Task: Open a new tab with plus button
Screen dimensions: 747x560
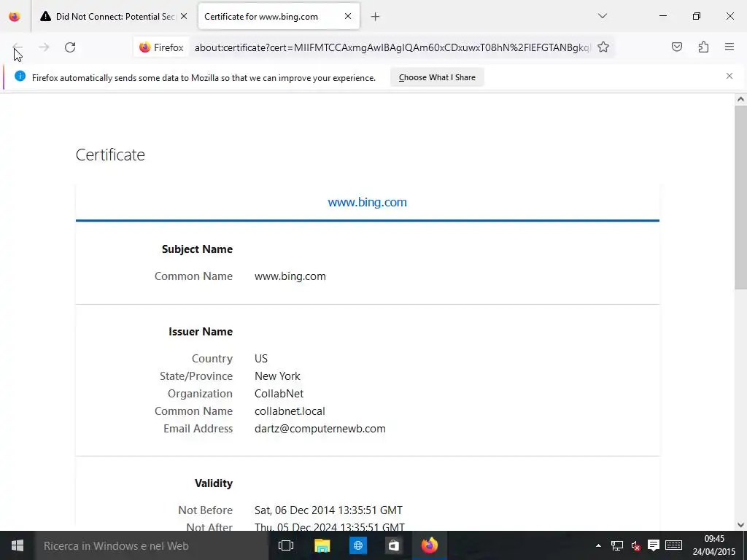Action: pos(376,17)
